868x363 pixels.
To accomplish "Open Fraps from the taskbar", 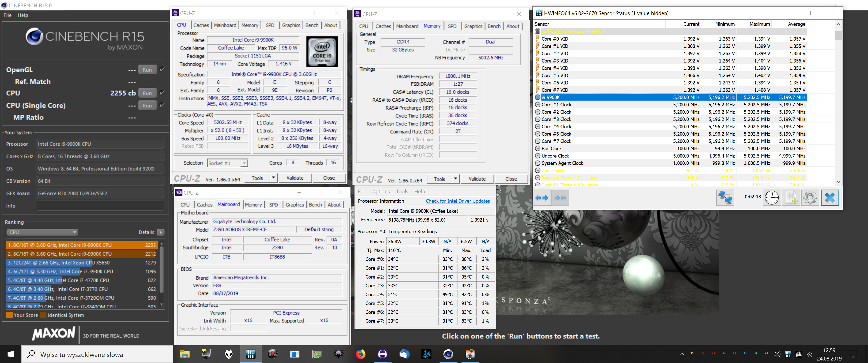I will click(x=207, y=354).
